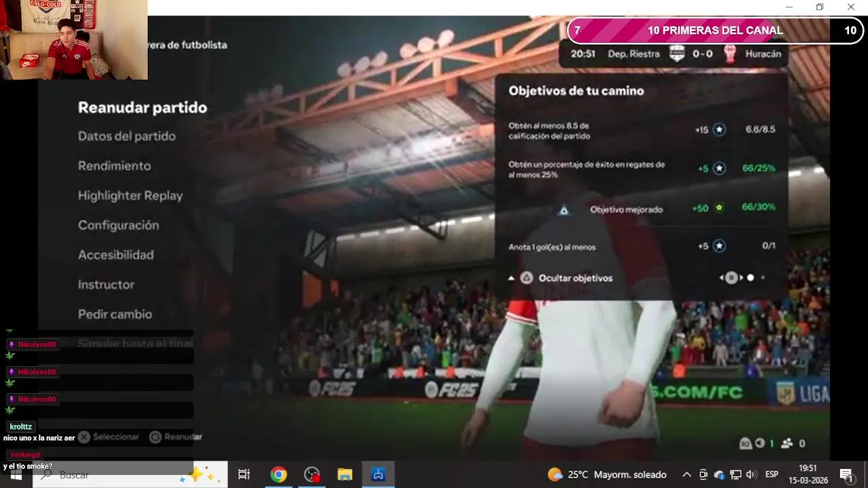Viewport: 868px width, 488px height.
Task: Click the Dep. Riestra team crest
Action: tap(677, 54)
